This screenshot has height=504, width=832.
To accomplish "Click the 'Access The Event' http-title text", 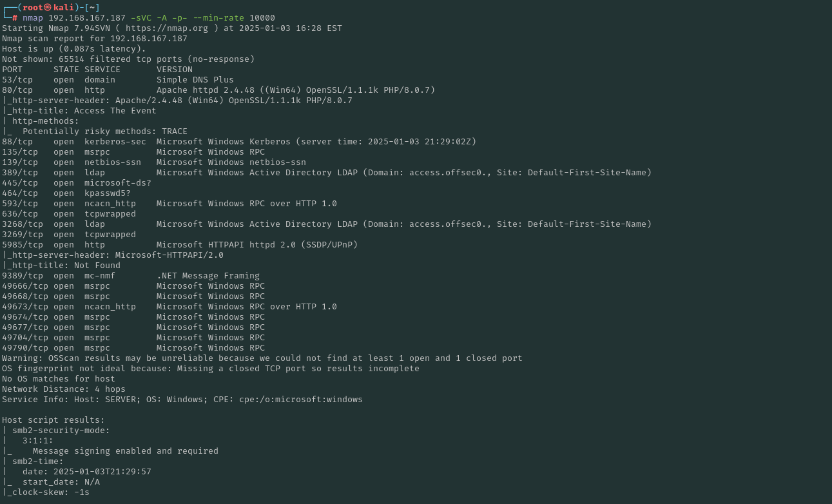I will tap(115, 111).
